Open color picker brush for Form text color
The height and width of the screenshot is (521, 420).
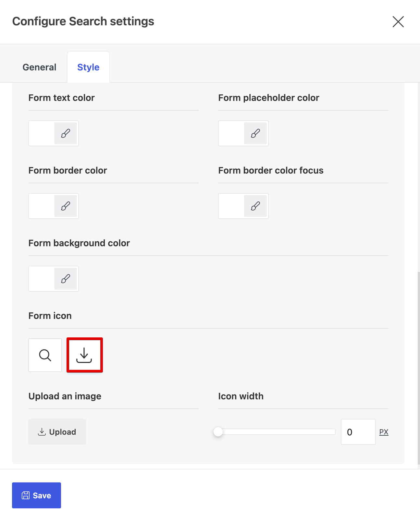[66, 133]
